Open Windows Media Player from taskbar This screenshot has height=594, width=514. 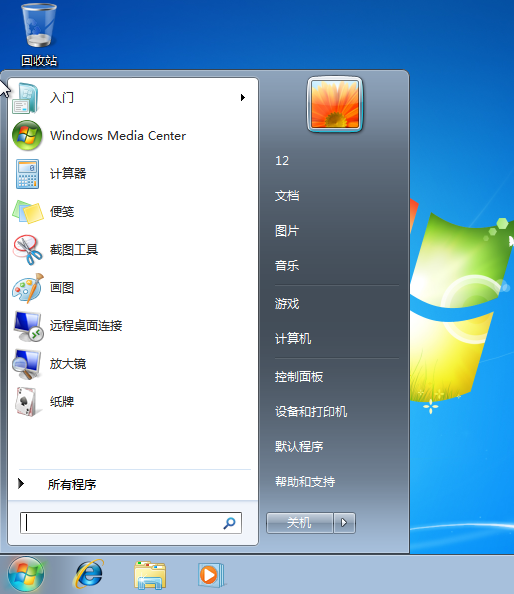[x=211, y=575]
